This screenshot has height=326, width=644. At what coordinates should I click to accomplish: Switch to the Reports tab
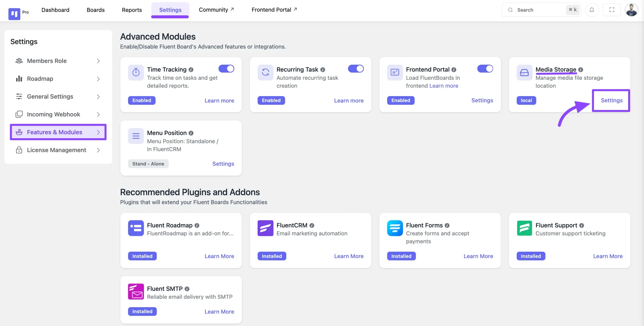(132, 10)
